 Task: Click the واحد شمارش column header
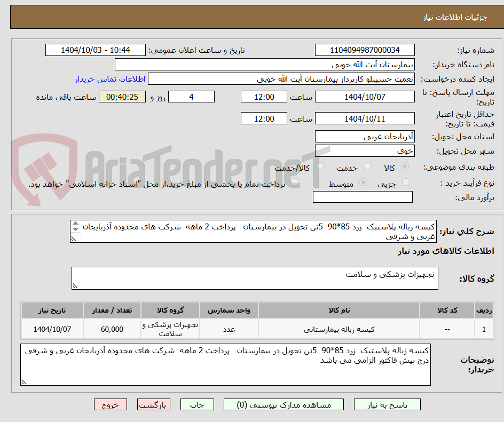tap(229, 310)
